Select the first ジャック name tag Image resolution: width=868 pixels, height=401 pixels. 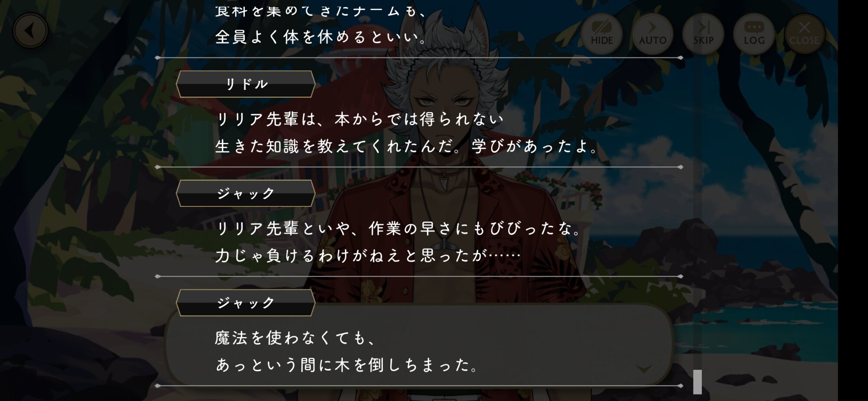pos(246,193)
